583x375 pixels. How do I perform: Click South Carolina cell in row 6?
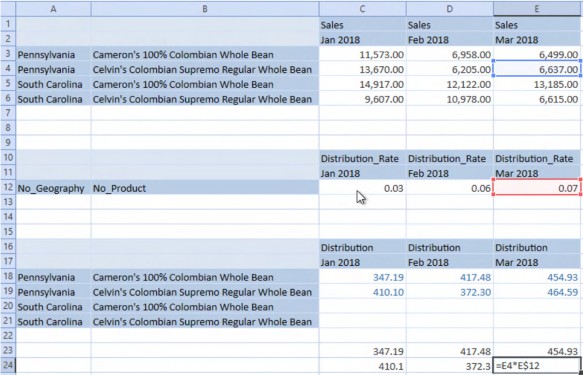53,99
